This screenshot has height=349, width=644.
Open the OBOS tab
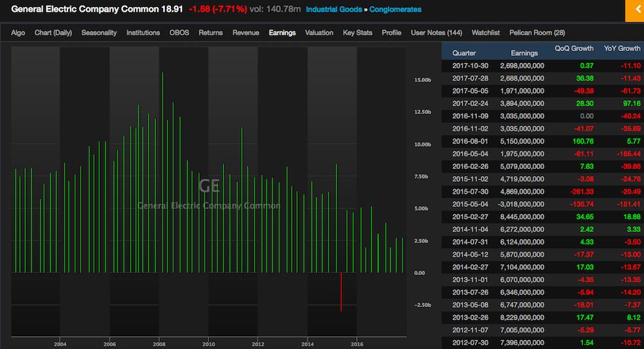coord(179,33)
